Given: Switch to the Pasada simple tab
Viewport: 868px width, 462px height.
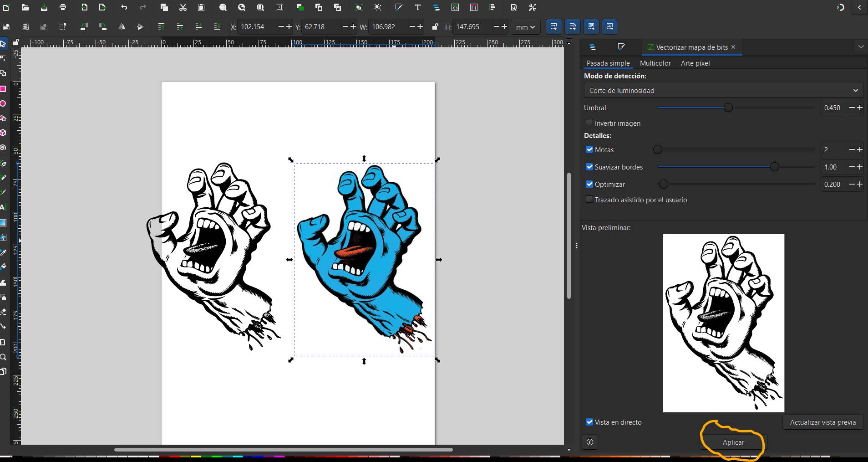Looking at the screenshot, I should click(608, 63).
